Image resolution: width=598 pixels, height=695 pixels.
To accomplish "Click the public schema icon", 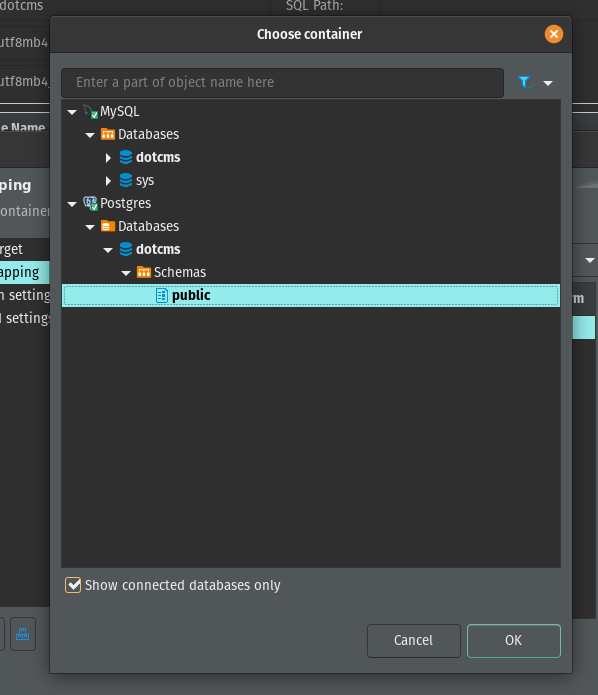I will (x=162, y=296).
